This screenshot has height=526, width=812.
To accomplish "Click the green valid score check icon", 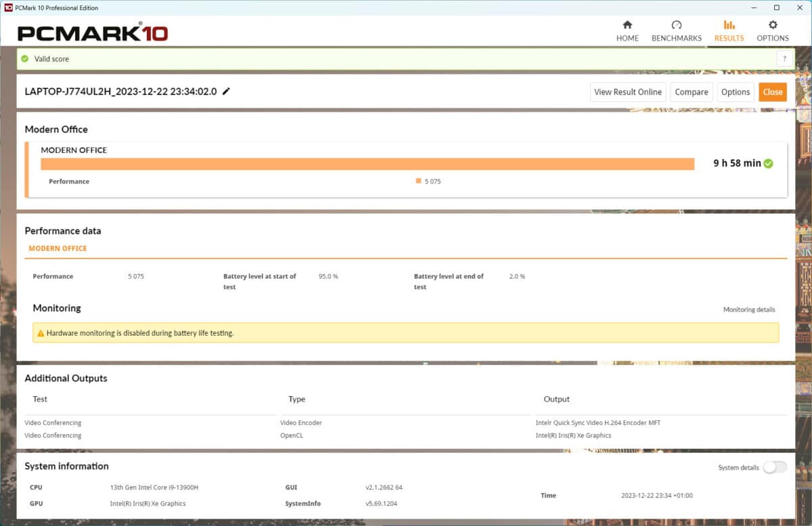I will click(x=25, y=59).
